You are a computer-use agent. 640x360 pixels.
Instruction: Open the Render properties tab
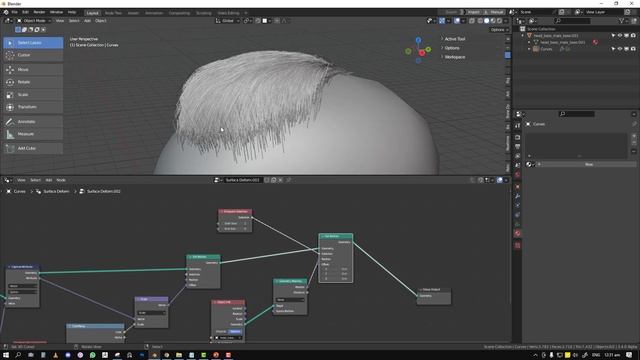(518, 137)
